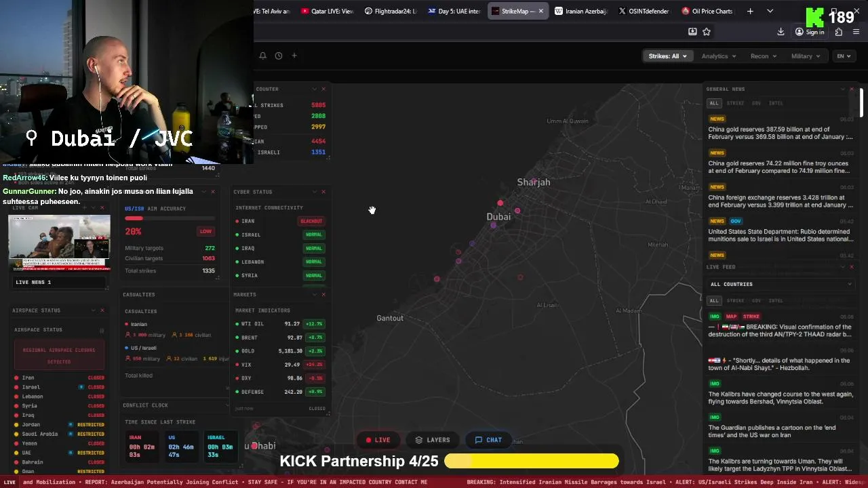Open the Strikes: All dropdown
868x488 pixels.
[x=667, y=56]
